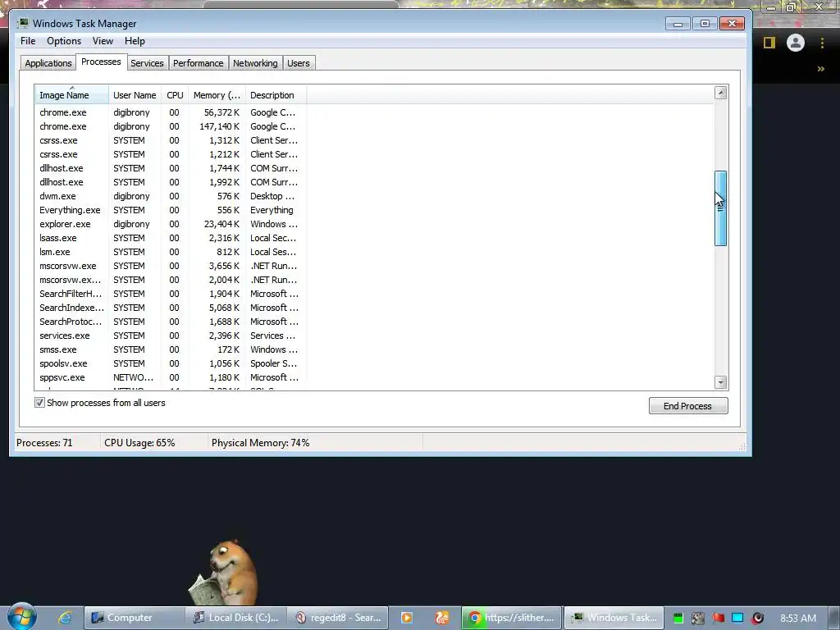Select the sppsvc.exe process
The image size is (840, 630).
point(171,377)
